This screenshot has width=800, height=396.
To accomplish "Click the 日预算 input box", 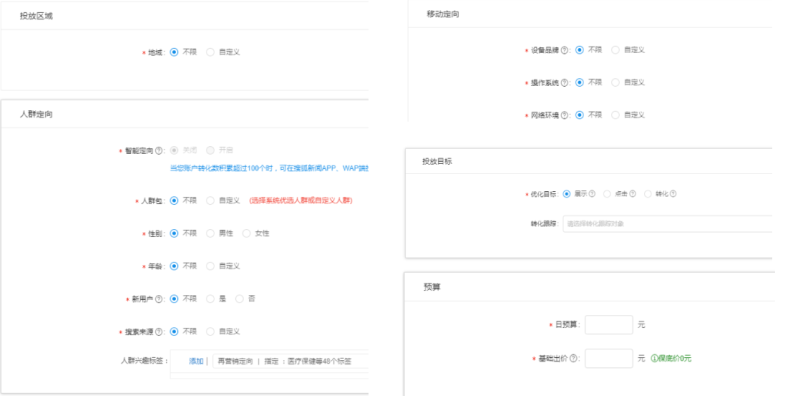I will coord(609,325).
